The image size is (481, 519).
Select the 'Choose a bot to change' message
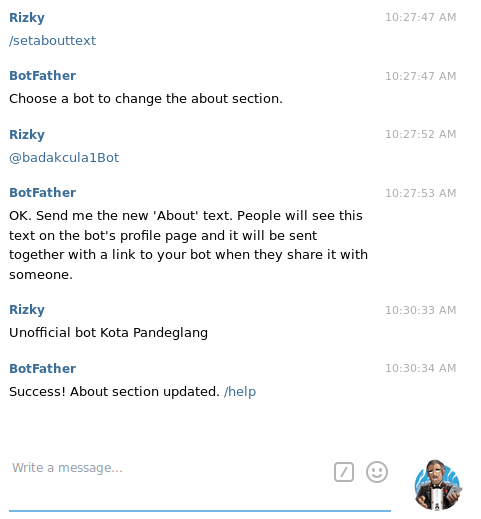click(146, 99)
